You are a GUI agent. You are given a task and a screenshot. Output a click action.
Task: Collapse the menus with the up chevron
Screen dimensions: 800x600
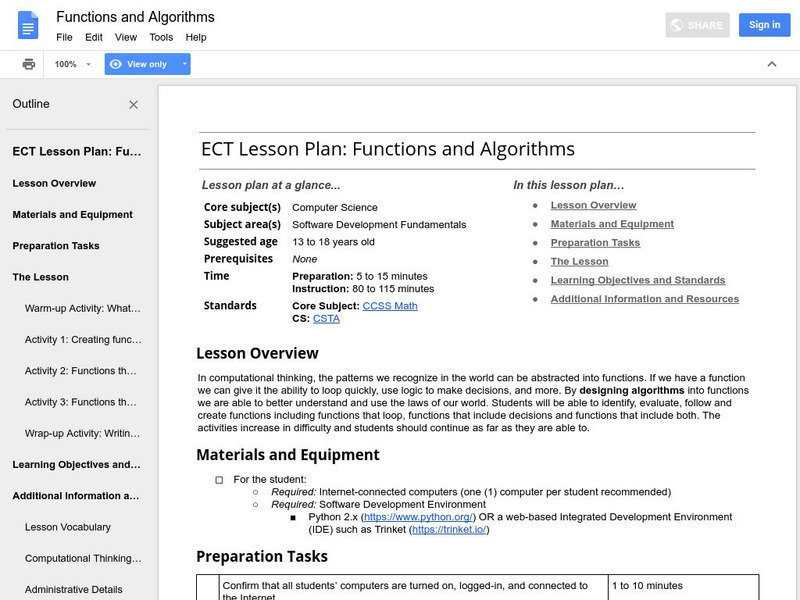click(x=771, y=64)
